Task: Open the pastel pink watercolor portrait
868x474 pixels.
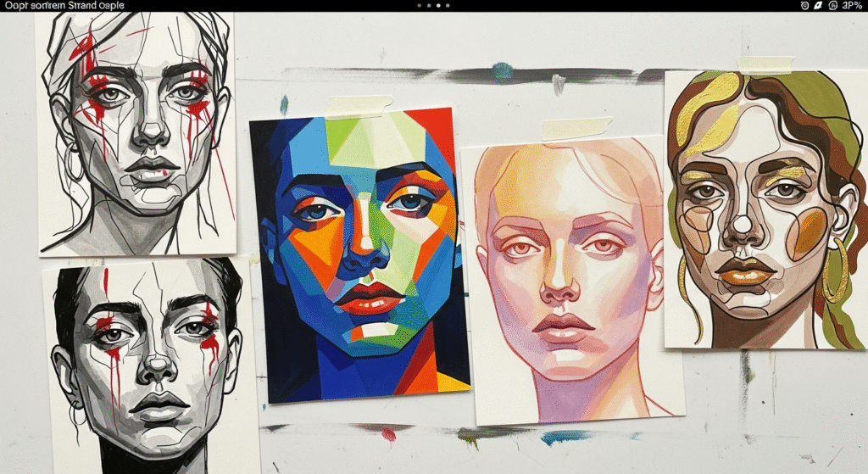Action: click(x=572, y=280)
